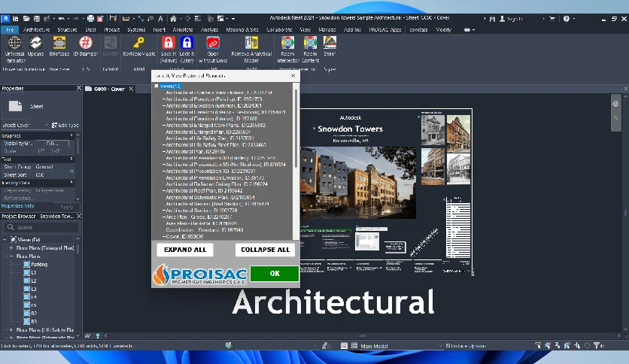The height and width of the screenshot is (364, 629).
Task: Click the Sign In button in title bar
Action: [511, 19]
